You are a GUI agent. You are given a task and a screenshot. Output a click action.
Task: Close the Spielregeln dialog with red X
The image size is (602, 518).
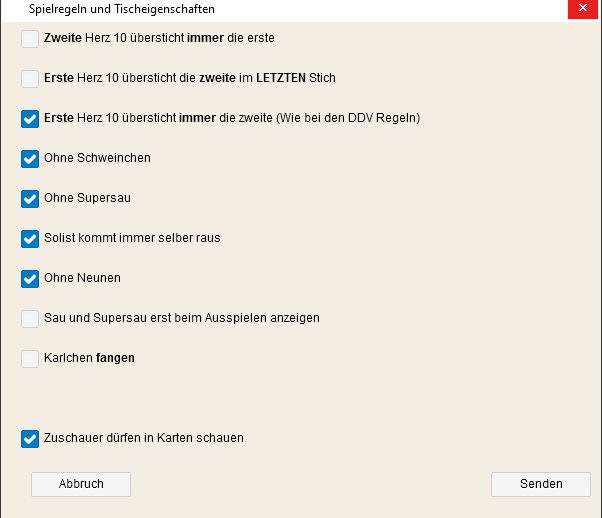[x=582, y=8]
